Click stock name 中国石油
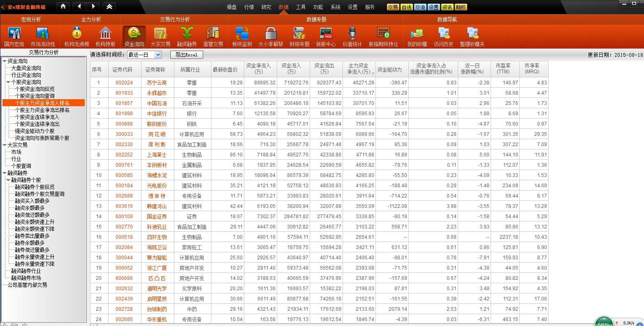644x326 pixels. pyautogui.click(x=157, y=103)
